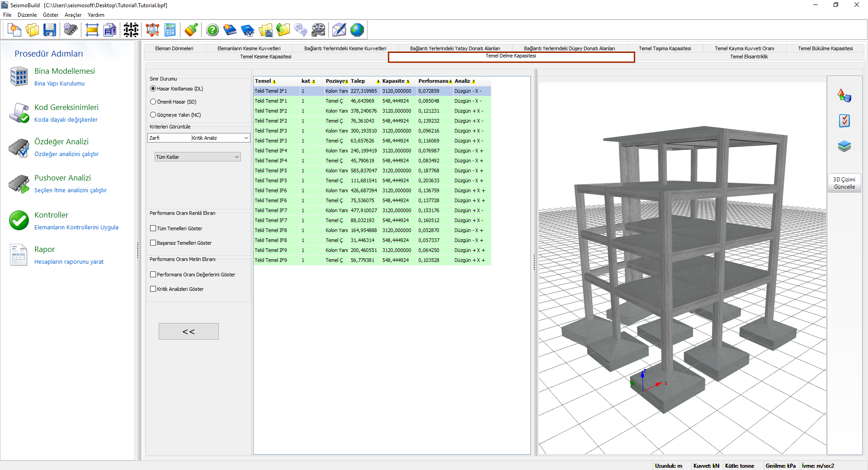Click the globe icon in toolbar
Screen dimensions: 868x470
click(357, 30)
